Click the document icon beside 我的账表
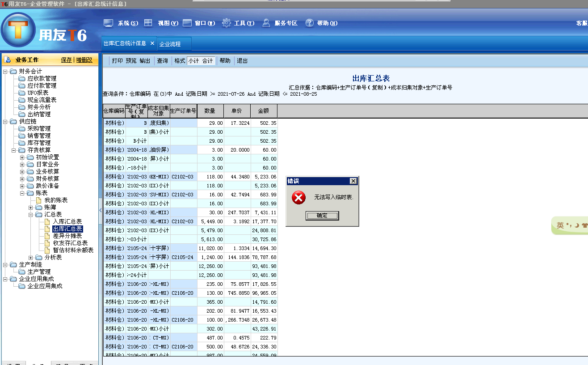This screenshot has width=588, height=365. pos(39,200)
